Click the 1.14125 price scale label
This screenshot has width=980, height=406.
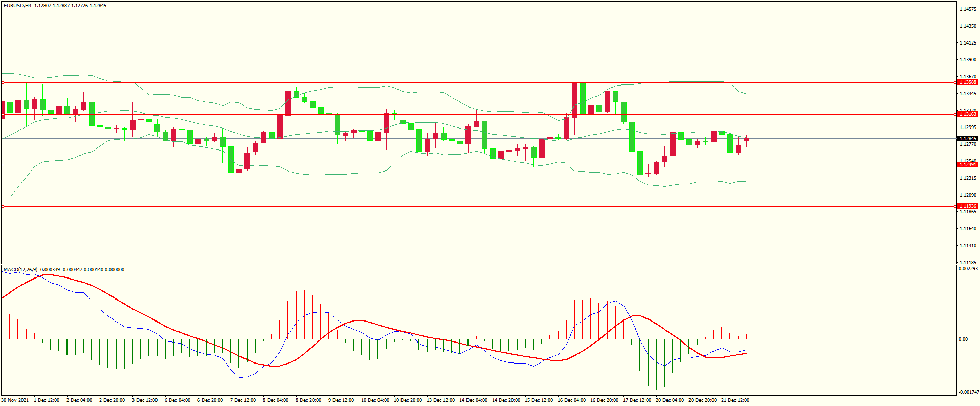tap(968, 43)
